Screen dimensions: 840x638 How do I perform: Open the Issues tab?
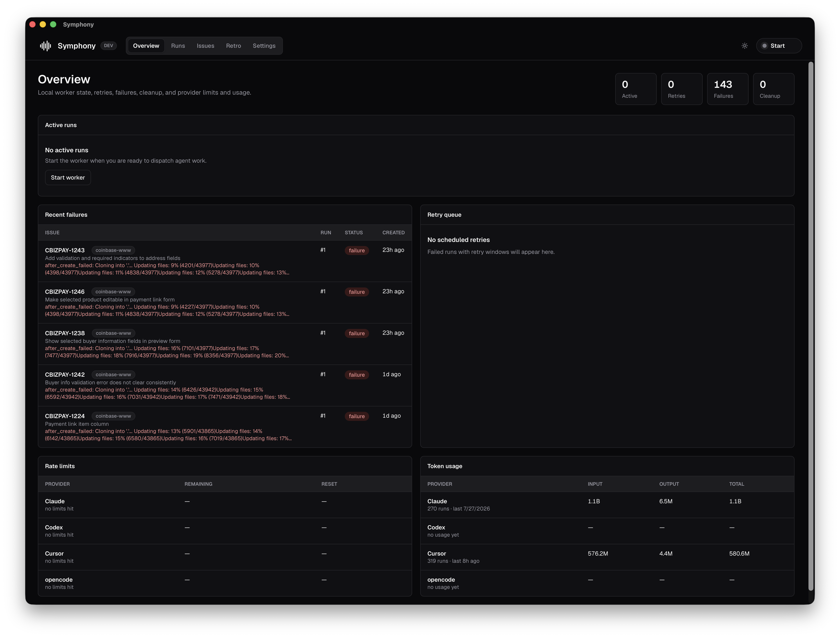click(205, 46)
